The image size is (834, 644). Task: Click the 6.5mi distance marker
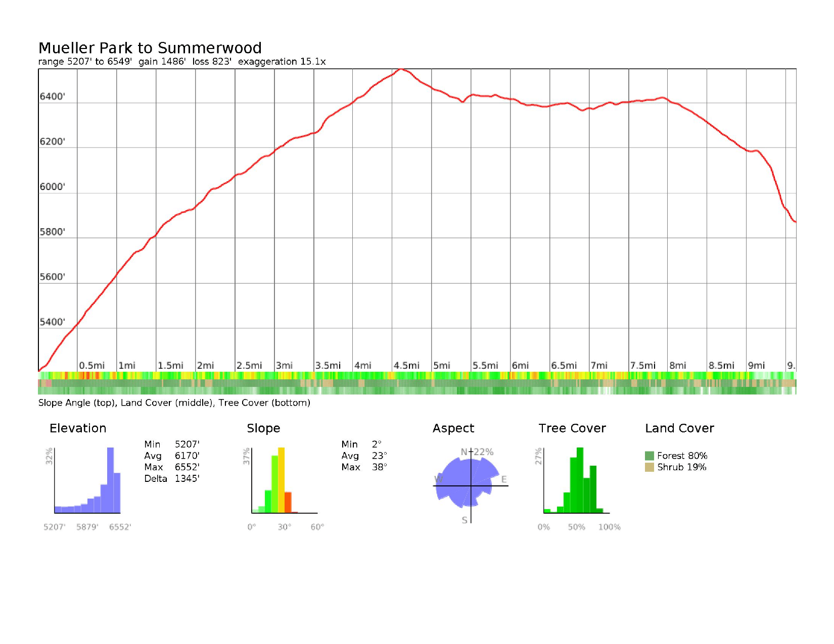click(564, 365)
